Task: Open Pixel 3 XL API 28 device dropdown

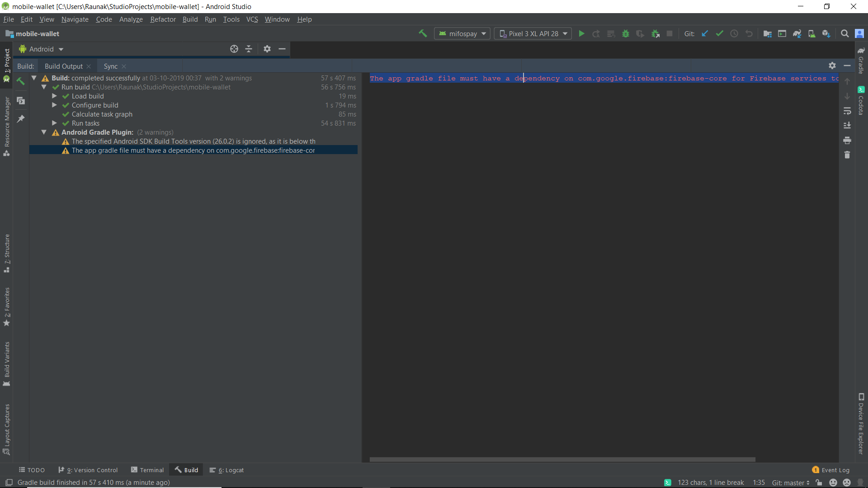Action: click(533, 33)
